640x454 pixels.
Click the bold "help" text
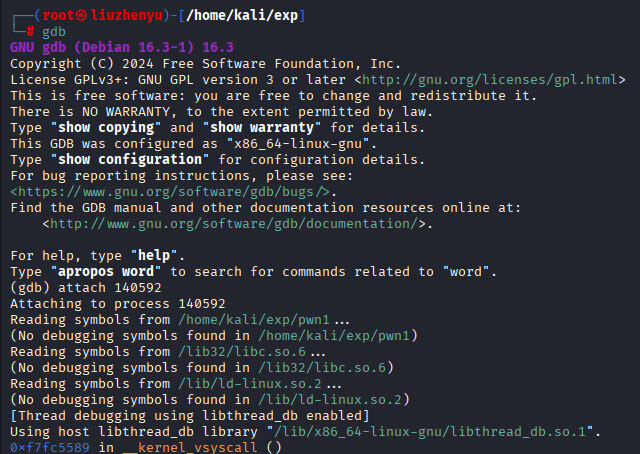point(154,256)
